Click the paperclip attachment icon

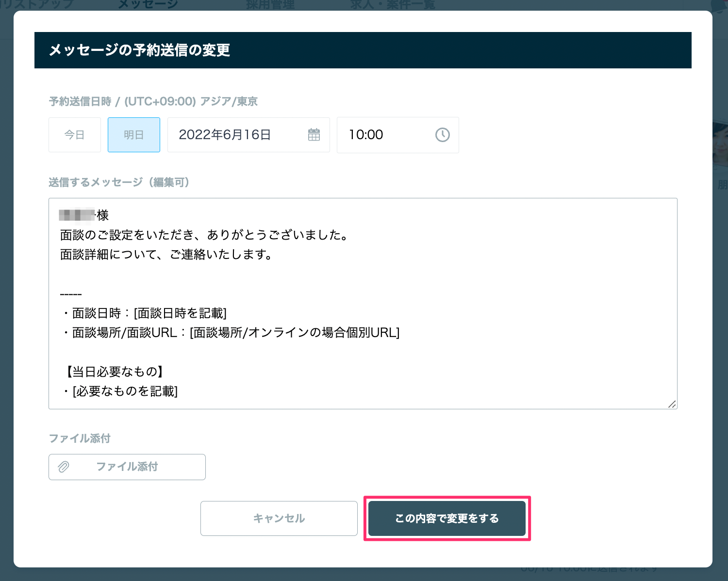64,467
